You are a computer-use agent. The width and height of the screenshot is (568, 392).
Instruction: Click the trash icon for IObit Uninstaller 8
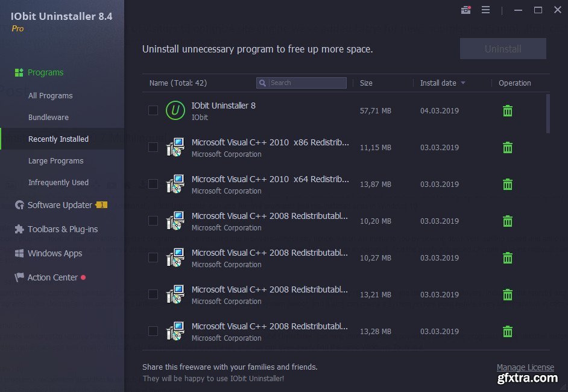click(x=508, y=111)
